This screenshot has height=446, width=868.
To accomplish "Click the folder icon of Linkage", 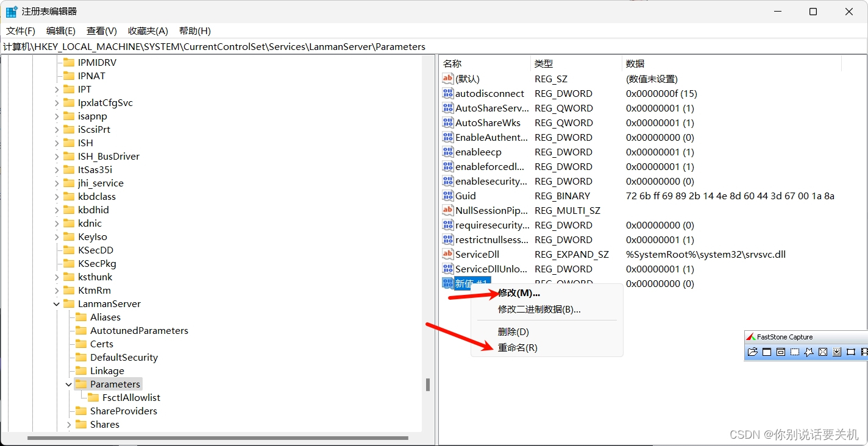I will pos(81,370).
